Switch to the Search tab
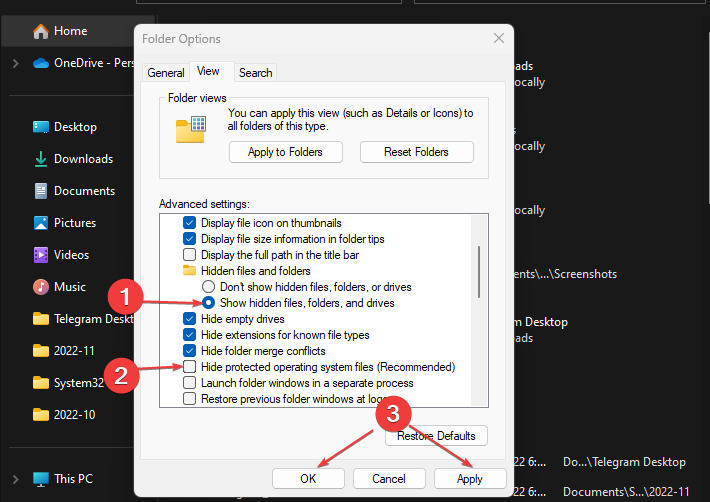The width and height of the screenshot is (710, 502). [255, 73]
